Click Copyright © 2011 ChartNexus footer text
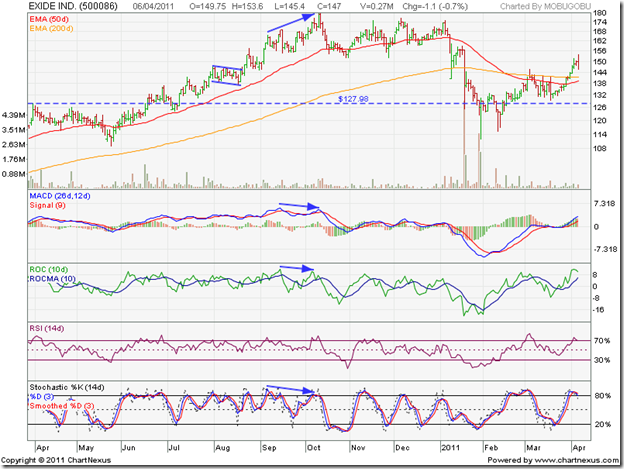Image resolution: width=624 pixels, height=469 pixels. pos(56,460)
